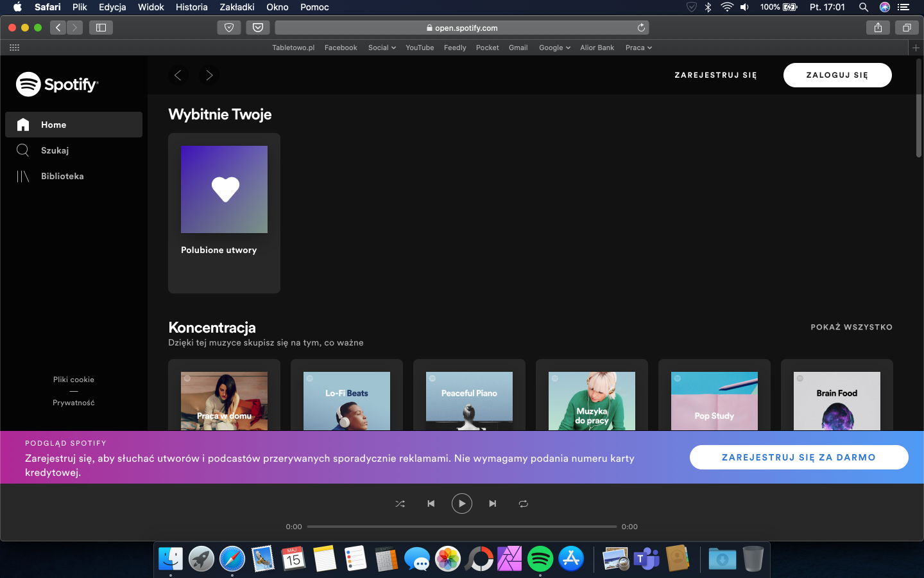Open Spotify app in Dock

pyautogui.click(x=540, y=559)
